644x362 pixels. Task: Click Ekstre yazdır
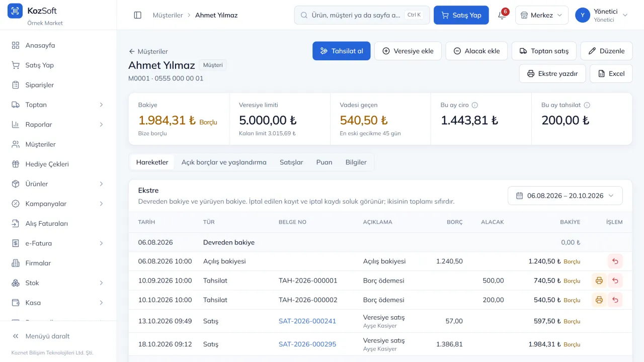pos(552,73)
